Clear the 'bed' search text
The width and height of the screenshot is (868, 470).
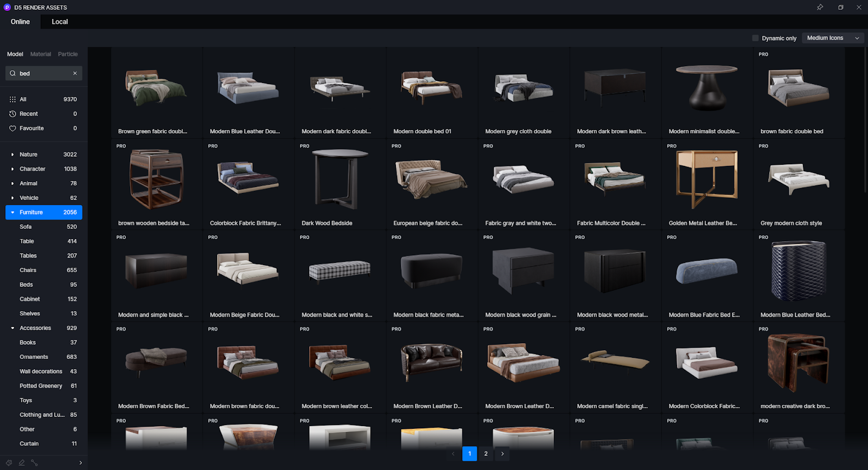(75, 73)
